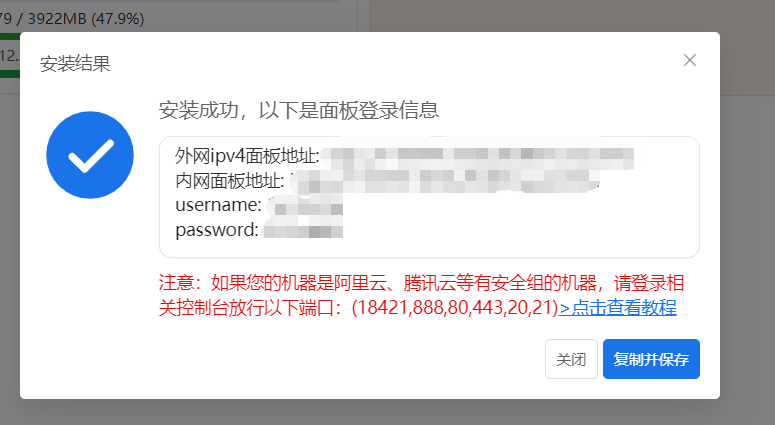Select the 内网面板地址 label
Image resolution: width=775 pixels, height=425 pixels.
230,181
